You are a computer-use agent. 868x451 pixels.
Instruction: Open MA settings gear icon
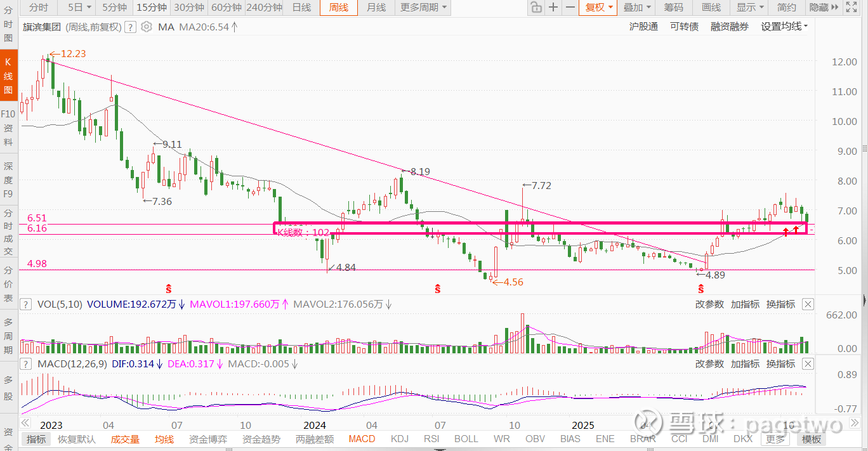(x=147, y=27)
